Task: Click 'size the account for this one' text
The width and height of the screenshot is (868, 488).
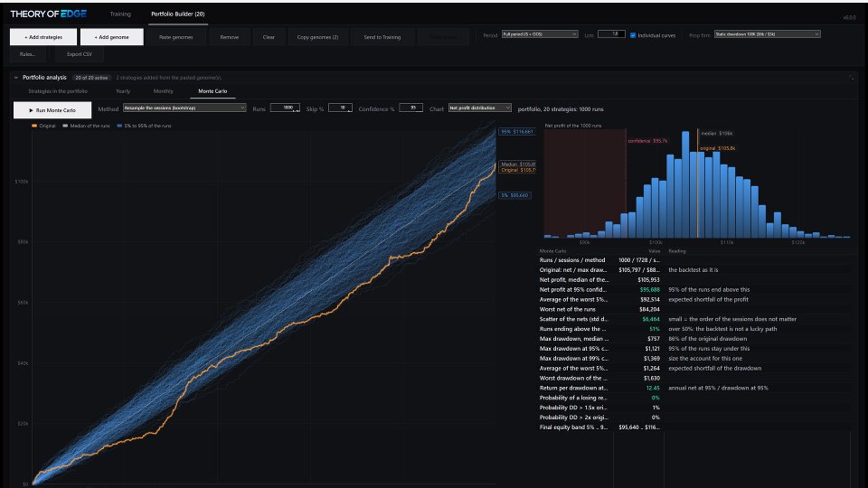Action: pos(705,359)
